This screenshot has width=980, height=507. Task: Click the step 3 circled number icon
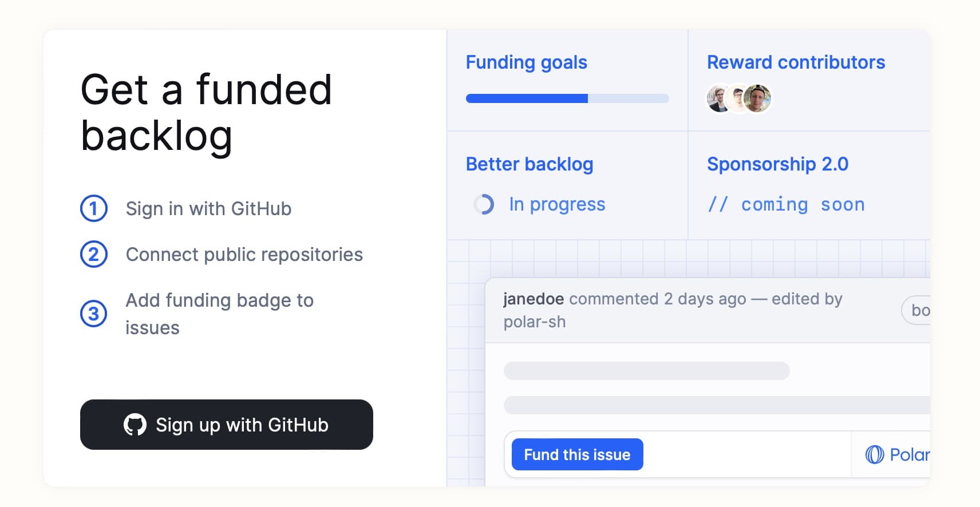[x=94, y=314]
